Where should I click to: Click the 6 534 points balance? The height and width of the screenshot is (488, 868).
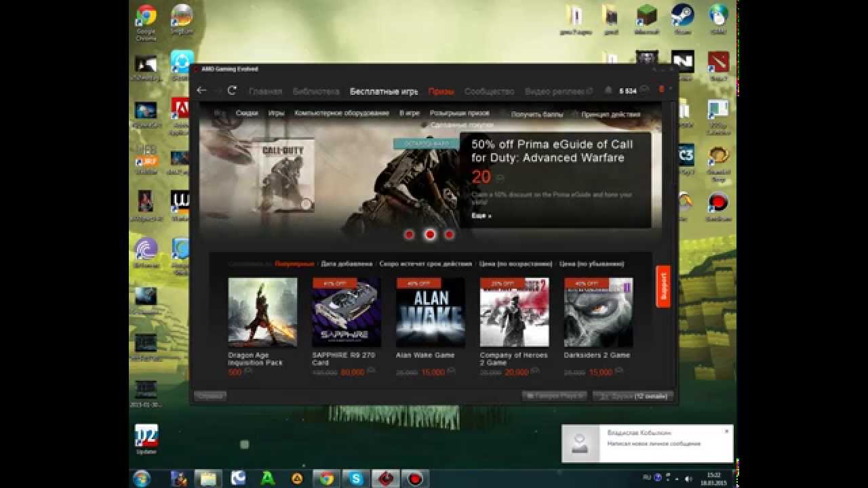coord(628,91)
